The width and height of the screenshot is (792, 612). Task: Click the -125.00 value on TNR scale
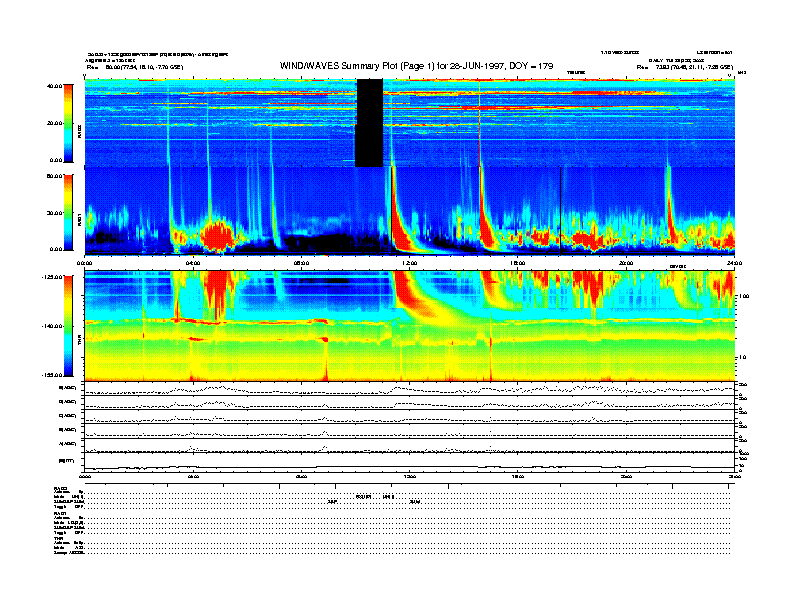(x=52, y=277)
